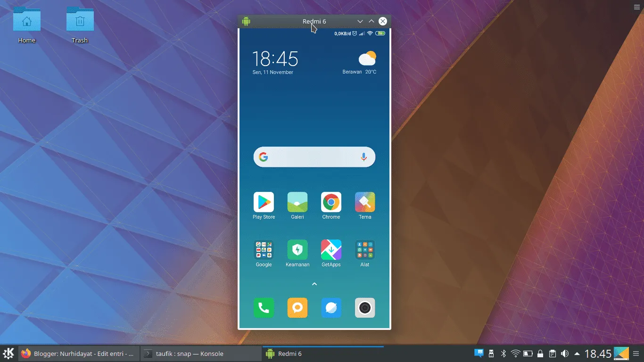Image resolution: width=644 pixels, height=362 pixels.
Task: Tap the 18:45 clock widget
Action: coord(275,59)
